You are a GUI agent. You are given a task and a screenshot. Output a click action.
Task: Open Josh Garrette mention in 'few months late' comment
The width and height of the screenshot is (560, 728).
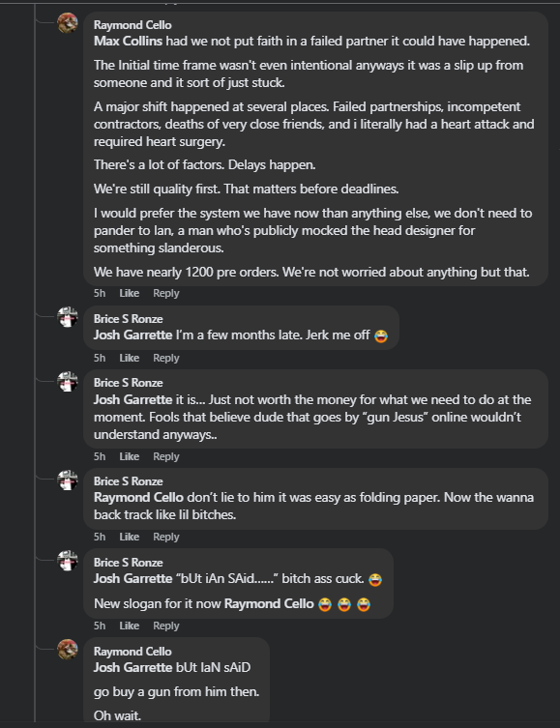click(x=133, y=335)
